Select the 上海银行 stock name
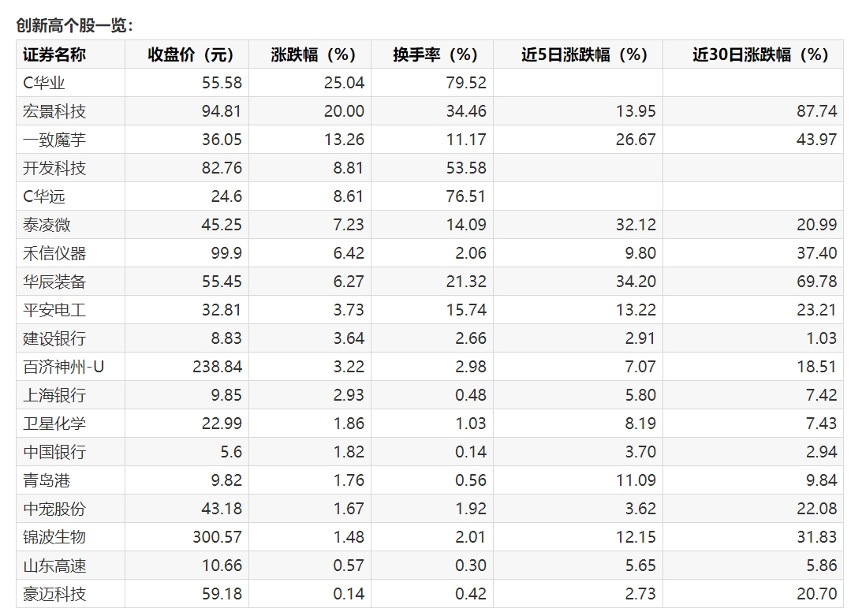Viewport: 851px width, 616px height. click(x=54, y=395)
